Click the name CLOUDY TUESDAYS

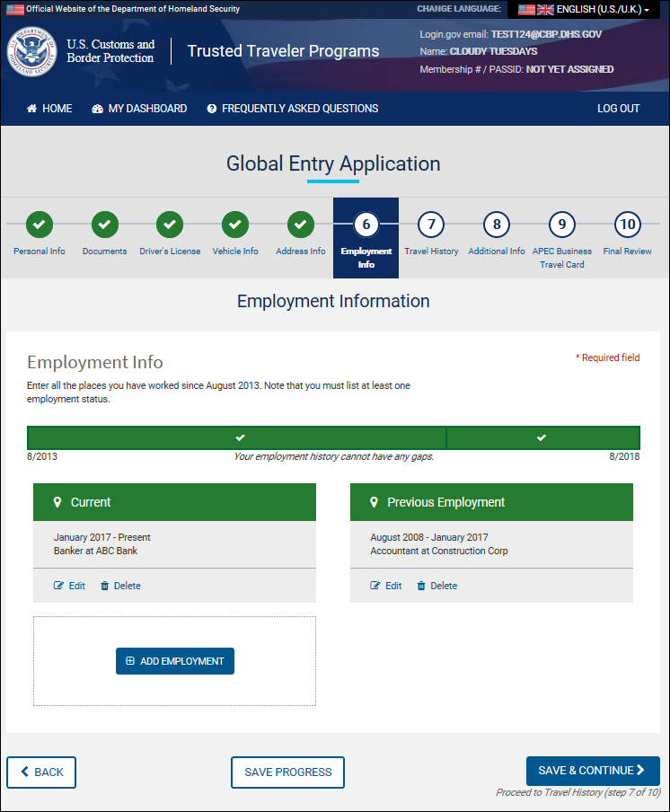coord(493,51)
